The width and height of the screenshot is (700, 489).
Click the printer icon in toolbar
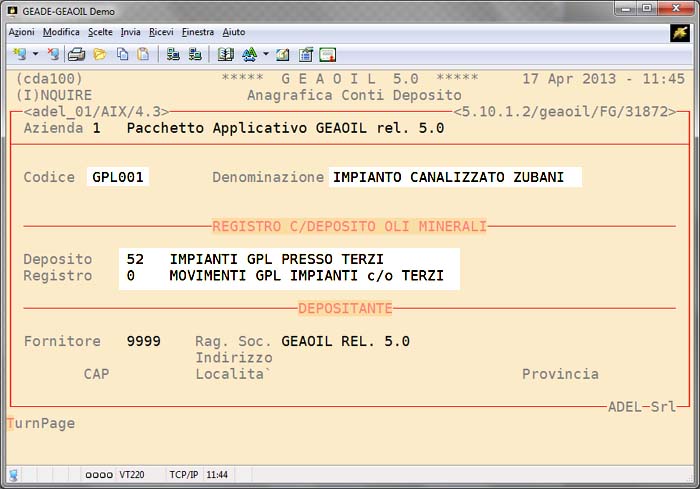pos(76,54)
